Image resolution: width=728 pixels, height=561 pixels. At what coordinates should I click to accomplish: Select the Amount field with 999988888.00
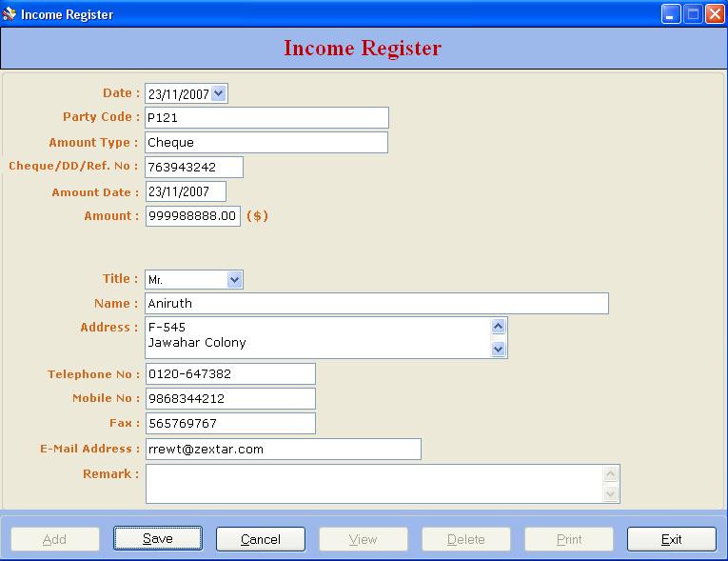click(192, 216)
